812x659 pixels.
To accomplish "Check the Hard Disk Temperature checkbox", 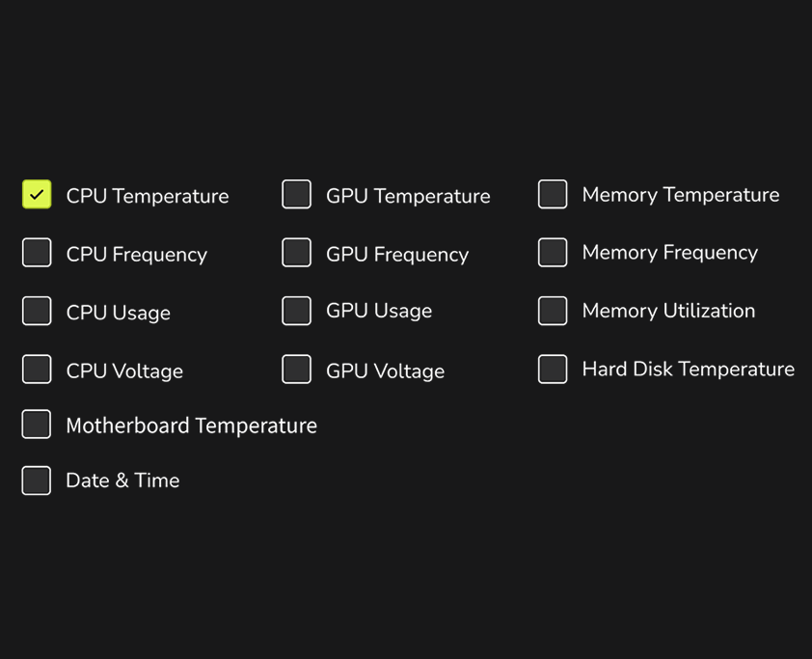I will click(553, 370).
